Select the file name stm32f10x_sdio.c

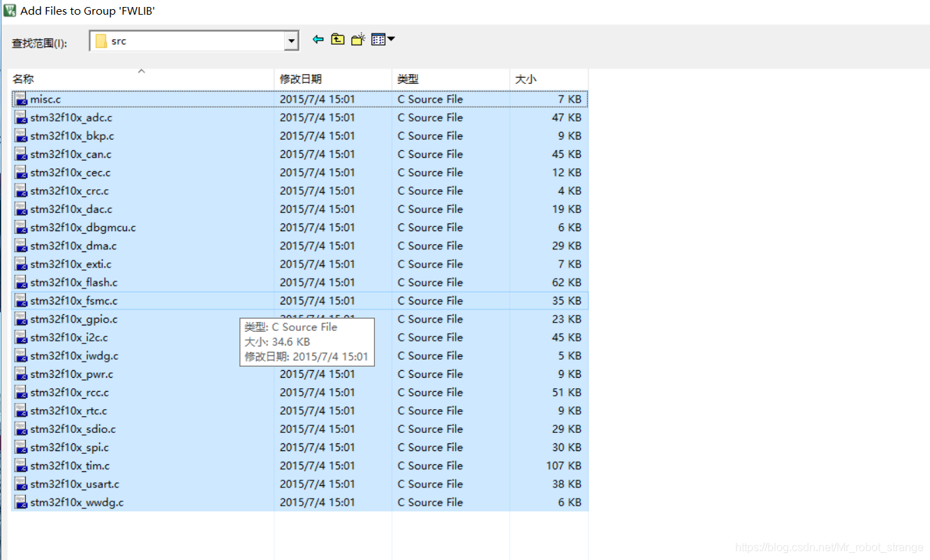[x=73, y=429]
